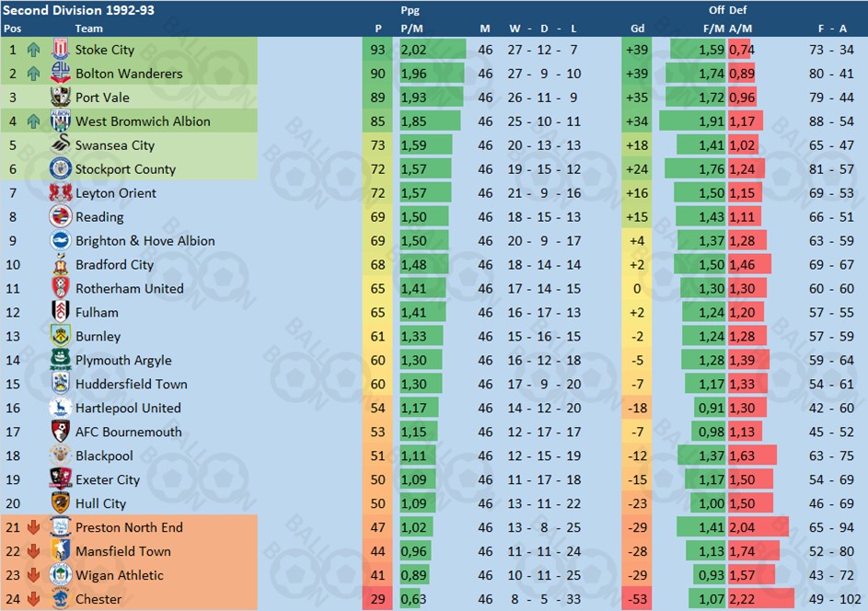Click the 'Off' header label
Screen dimensions: 868x611
(716, 10)
